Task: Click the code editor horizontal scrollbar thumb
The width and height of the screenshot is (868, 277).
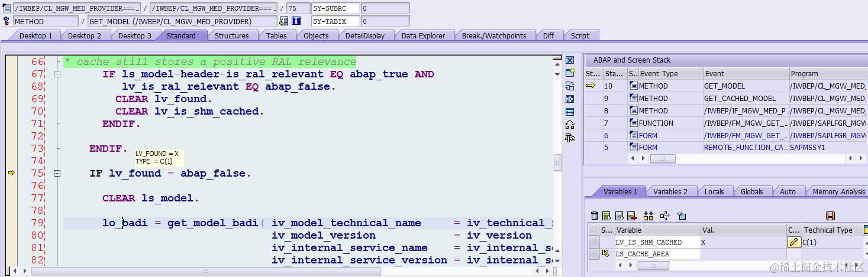Action: click(206, 271)
